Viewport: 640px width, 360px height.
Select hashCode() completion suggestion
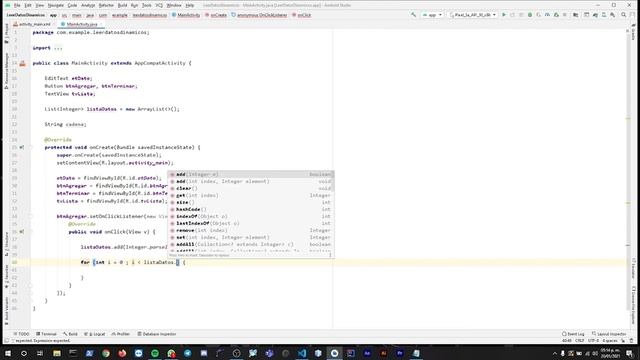(251, 209)
